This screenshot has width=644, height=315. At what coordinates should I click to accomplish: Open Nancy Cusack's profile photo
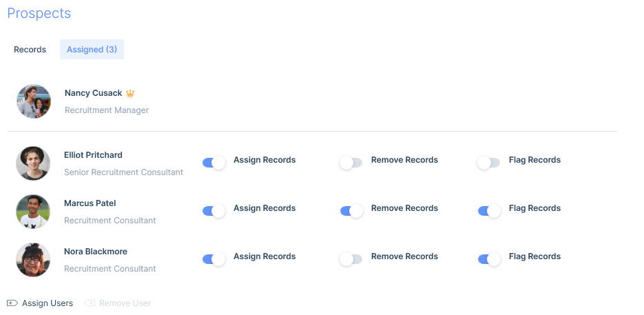click(34, 101)
